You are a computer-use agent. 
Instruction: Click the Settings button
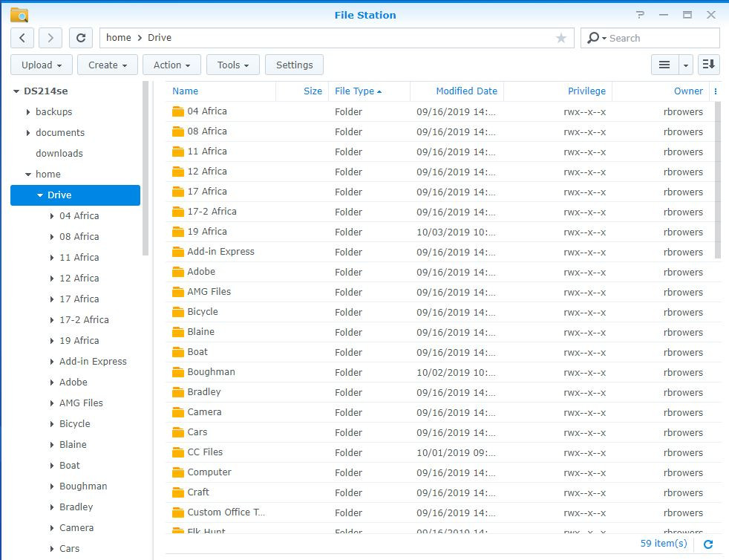(294, 65)
